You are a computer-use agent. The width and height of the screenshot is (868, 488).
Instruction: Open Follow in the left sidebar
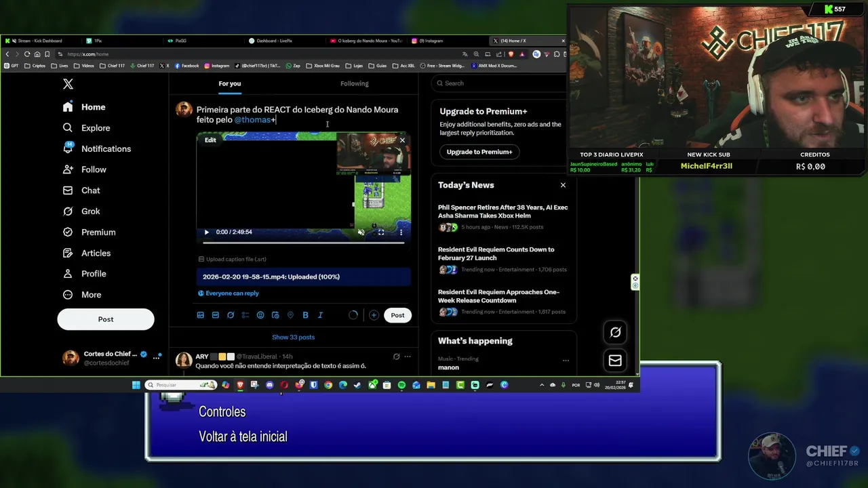[85, 169]
